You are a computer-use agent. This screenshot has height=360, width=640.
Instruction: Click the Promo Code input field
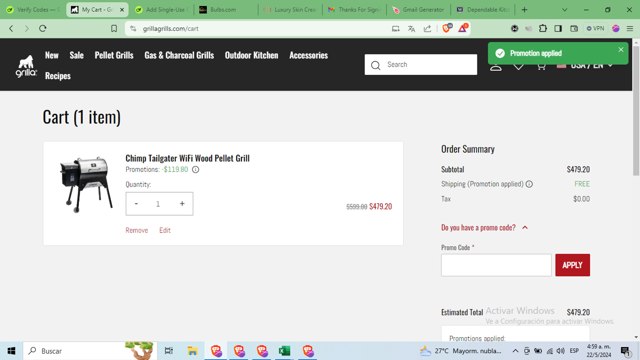point(496,265)
